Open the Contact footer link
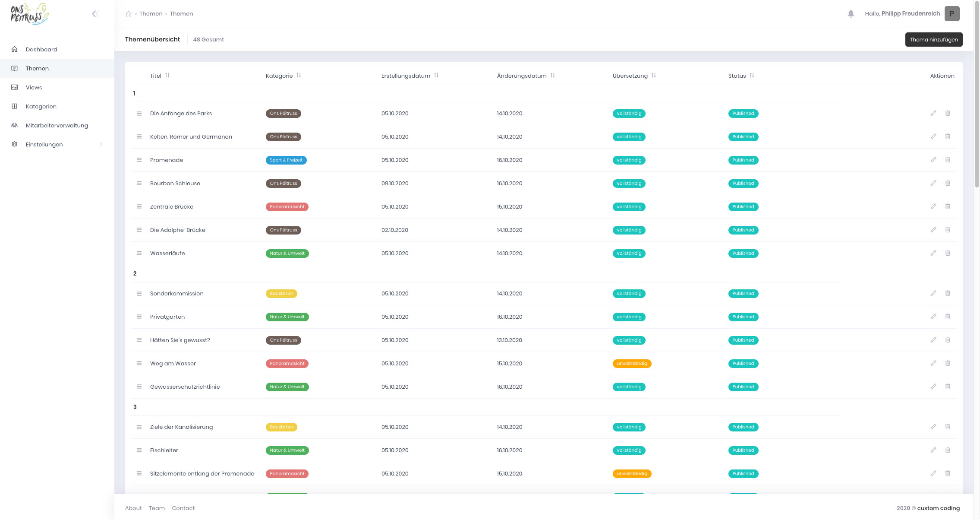 pyautogui.click(x=183, y=508)
